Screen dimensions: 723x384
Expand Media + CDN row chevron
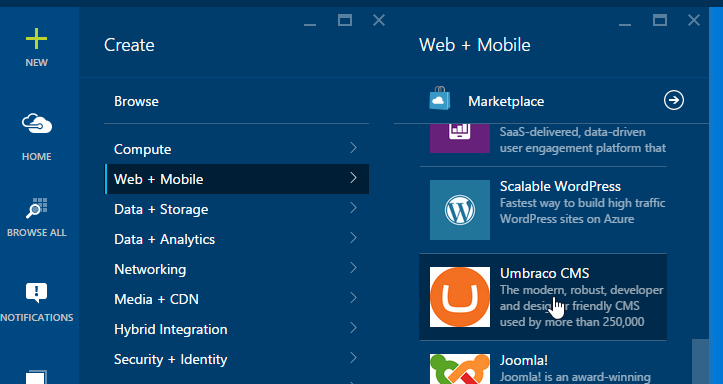(x=353, y=298)
